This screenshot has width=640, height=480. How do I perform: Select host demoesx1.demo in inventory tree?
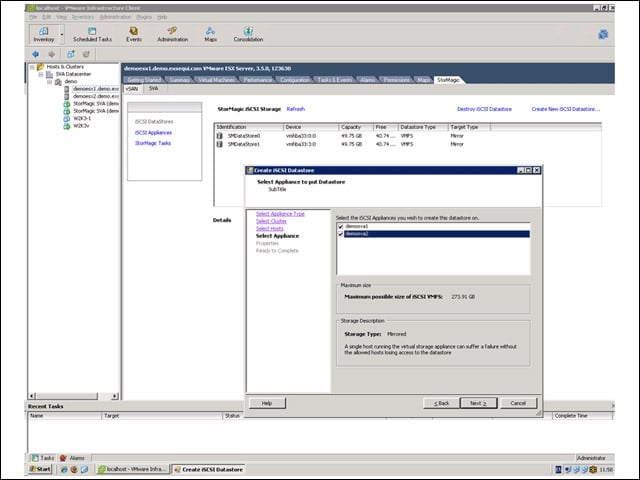click(x=96, y=89)
